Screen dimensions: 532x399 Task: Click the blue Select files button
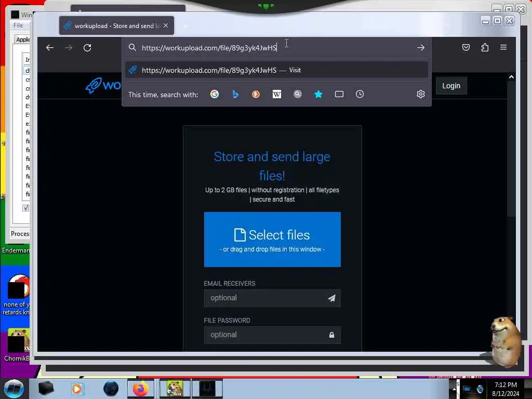click(x=272, y=240)
